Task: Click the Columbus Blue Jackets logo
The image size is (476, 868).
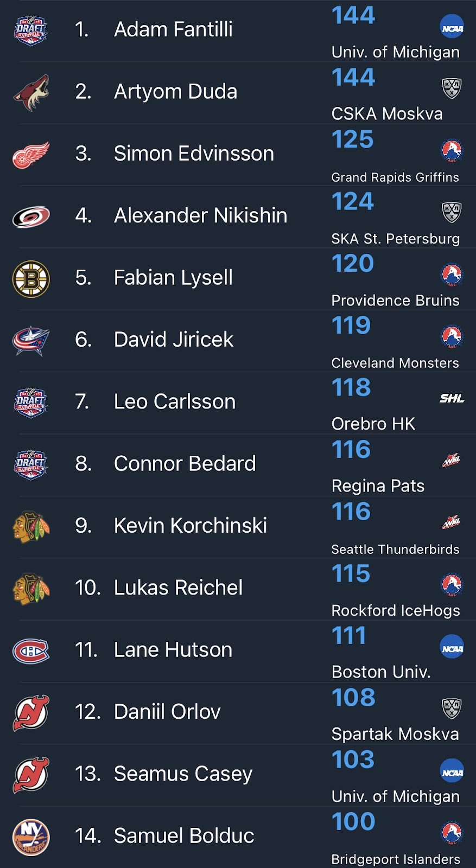Action: 31,341
